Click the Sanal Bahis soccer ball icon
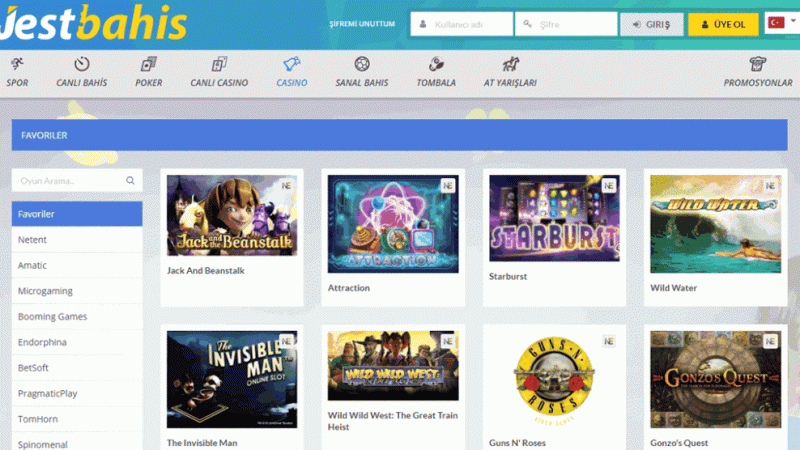Screen dimensions: 800x450 click(362, 64)
